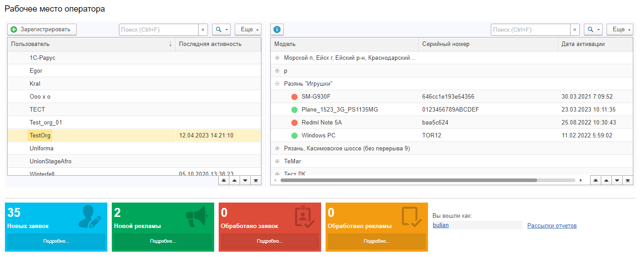Move up one row in device list
Image resolution: width=644 pixels, height=257 pixels.
coord(606,180)
